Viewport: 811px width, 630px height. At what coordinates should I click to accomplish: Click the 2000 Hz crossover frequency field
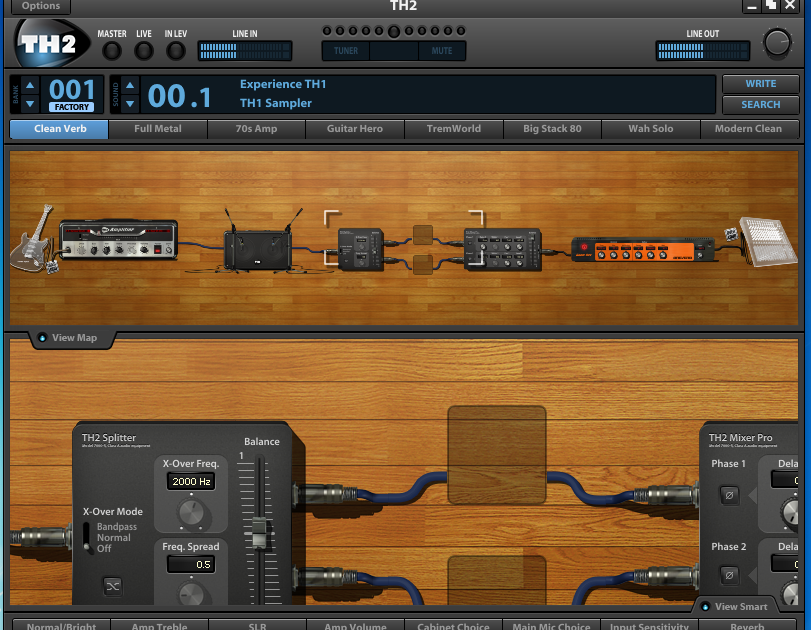pos(191,482)
